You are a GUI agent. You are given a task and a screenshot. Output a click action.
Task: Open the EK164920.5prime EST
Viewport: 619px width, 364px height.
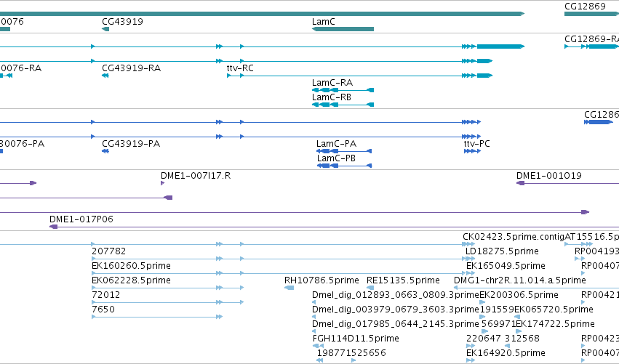click(x=506, y=353)
